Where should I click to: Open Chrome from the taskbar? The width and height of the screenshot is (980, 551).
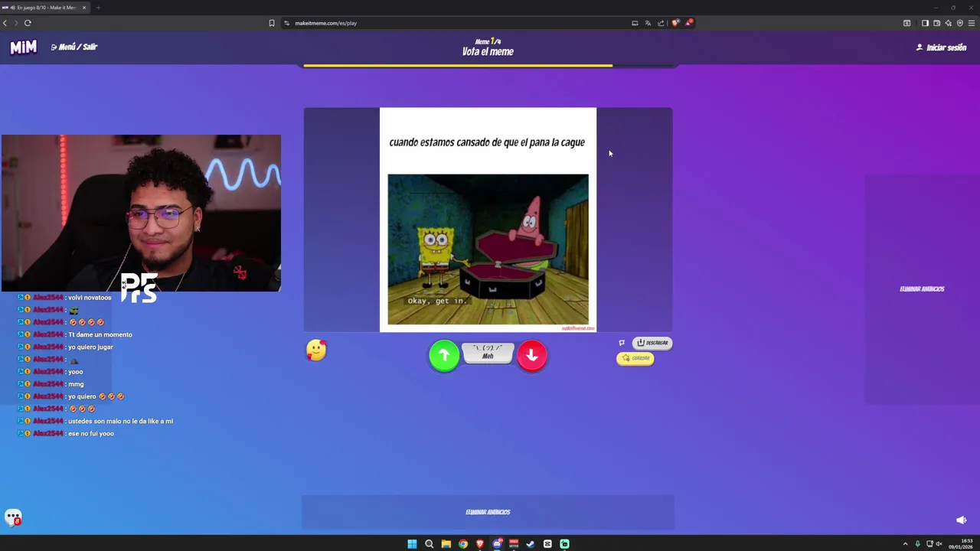462,544
